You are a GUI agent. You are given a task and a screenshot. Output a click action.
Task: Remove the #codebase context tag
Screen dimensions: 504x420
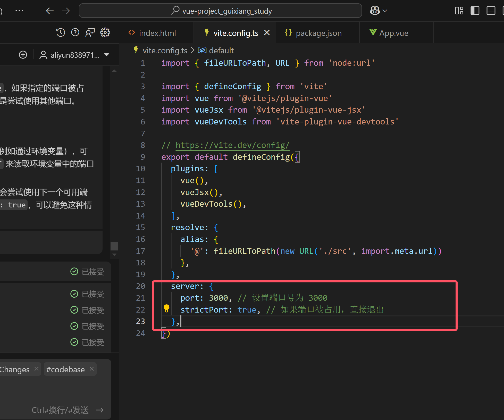pyautogui.click(x=91, y=369)
